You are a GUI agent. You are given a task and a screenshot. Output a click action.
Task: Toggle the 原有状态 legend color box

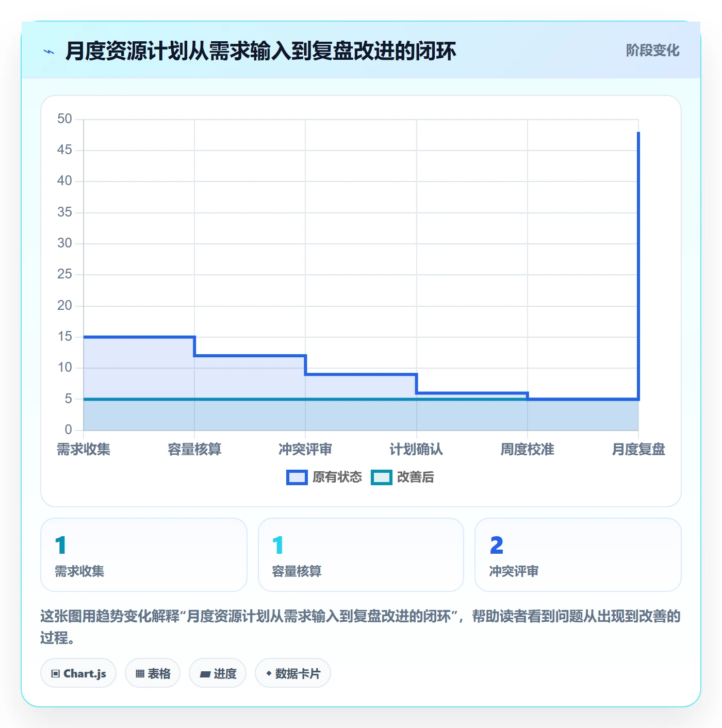coord(297,477)
